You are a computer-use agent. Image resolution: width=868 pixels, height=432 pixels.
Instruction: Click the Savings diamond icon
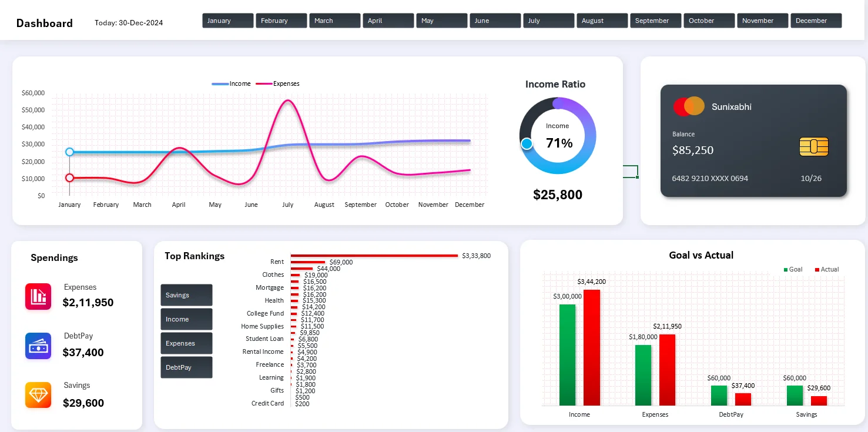pos(38,394)
